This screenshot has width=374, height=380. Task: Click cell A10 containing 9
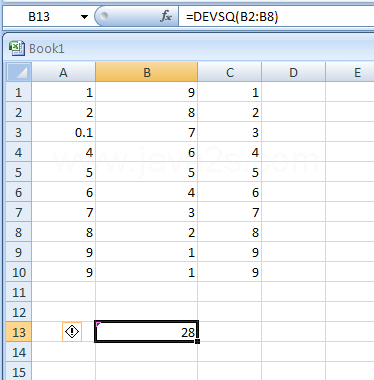(x=64, y=272)
